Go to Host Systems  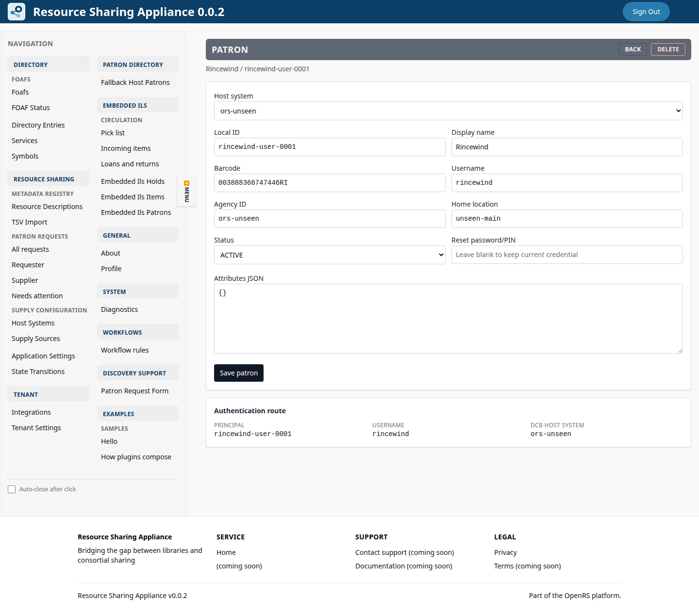[x=33, y=323]
